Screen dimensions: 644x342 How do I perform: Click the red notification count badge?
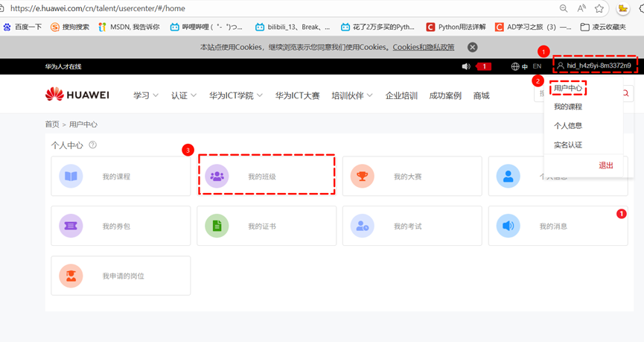[x=484, y=66]
